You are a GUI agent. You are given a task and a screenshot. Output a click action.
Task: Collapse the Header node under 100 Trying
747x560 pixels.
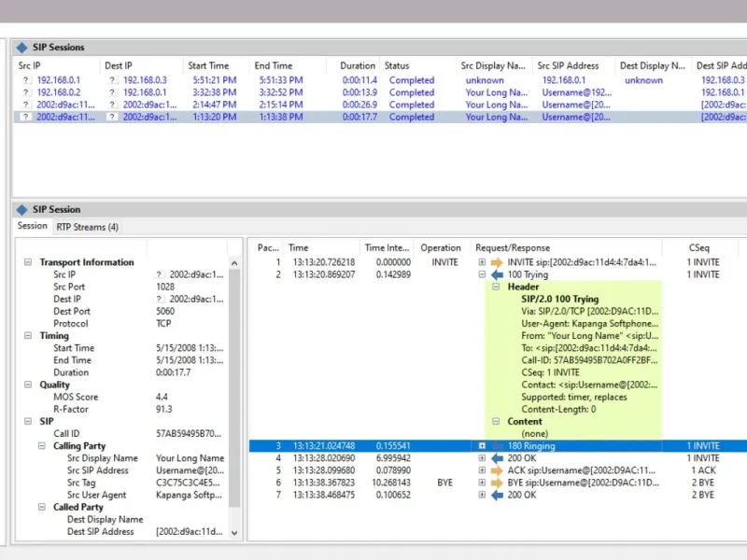[x=496, y=287]
